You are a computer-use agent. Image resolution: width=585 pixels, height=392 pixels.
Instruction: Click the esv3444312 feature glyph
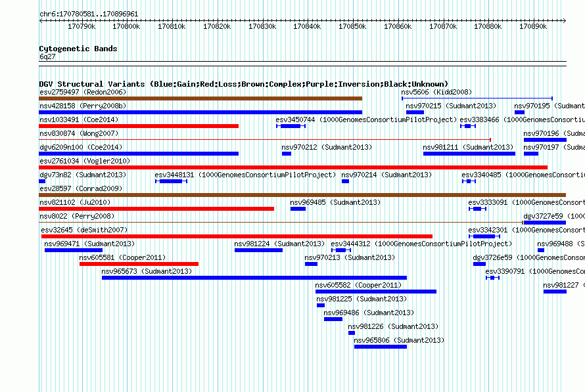tap(341, 250)
